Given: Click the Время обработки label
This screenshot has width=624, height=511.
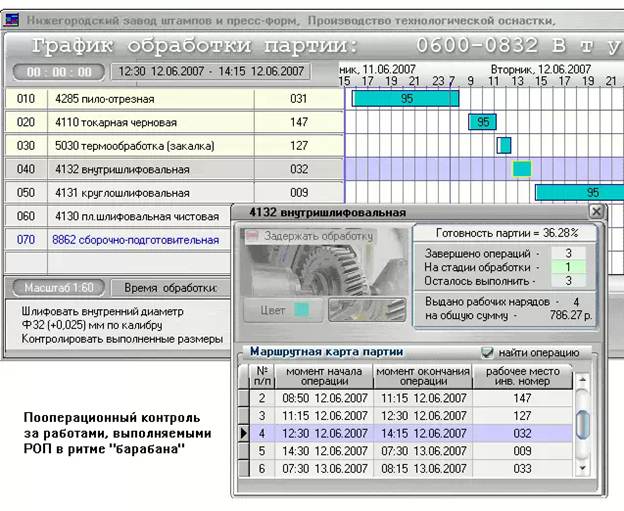Looking at the screenshot, I should [x=171, y=288].
